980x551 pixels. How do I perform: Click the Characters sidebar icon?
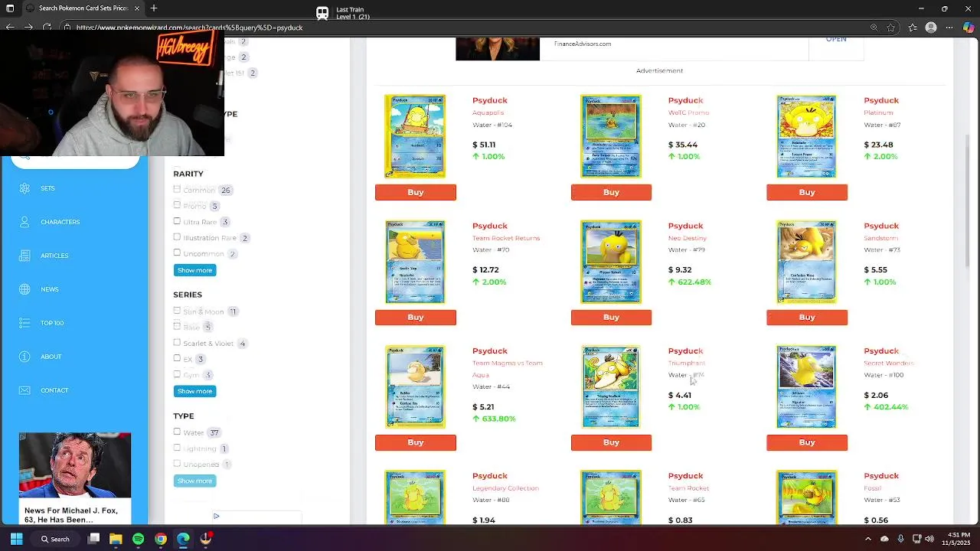tap(24, 222)
